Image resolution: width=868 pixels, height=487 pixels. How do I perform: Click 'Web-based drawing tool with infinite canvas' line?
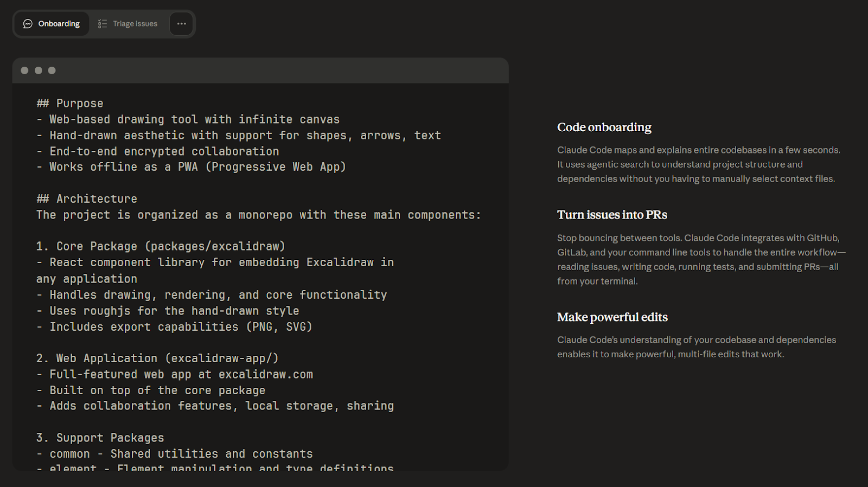[188, 119]
